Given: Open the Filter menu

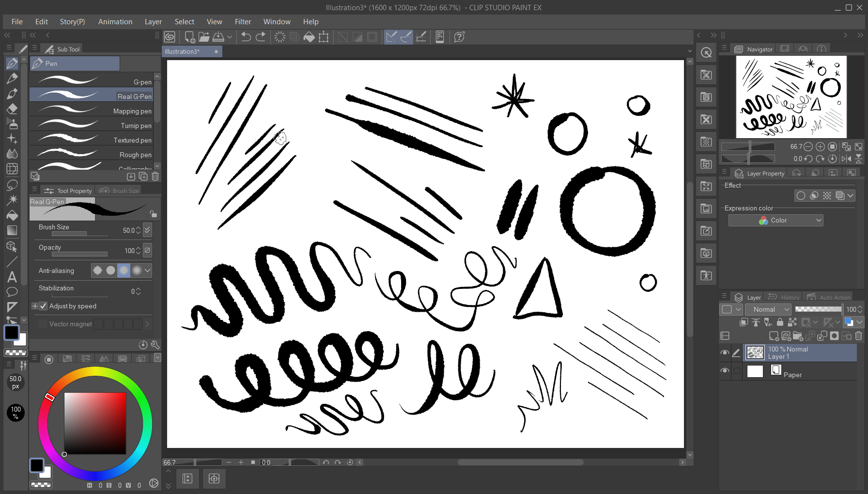Looking at the screenshot, I should 243,21.
